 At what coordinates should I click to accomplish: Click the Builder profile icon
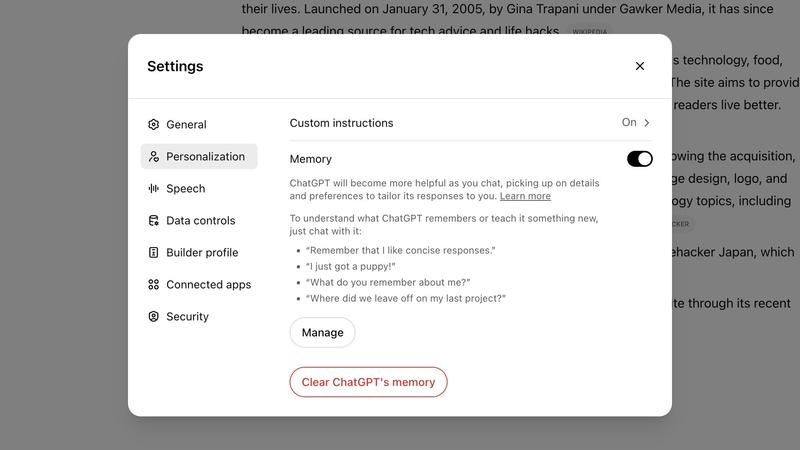pos(154,253)
